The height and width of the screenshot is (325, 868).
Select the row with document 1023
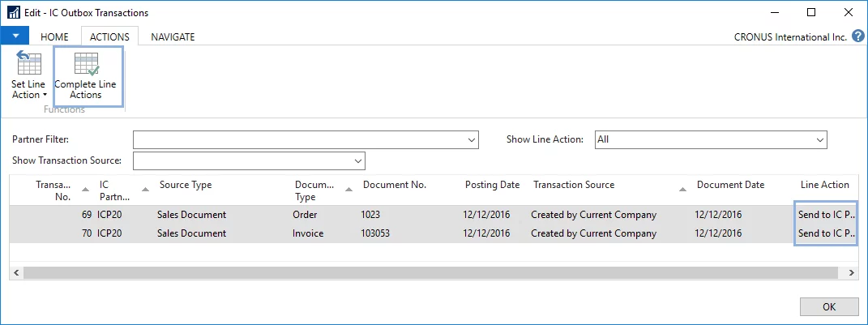click(370, 215)
